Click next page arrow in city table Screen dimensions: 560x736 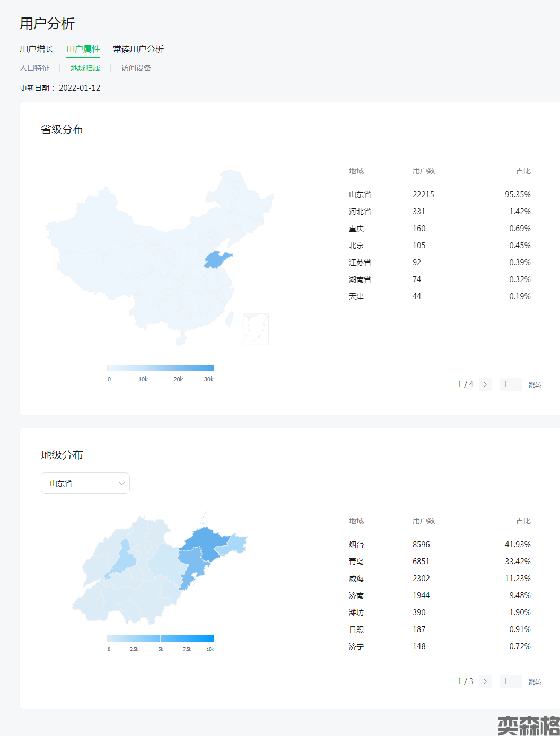click(485, 681)
